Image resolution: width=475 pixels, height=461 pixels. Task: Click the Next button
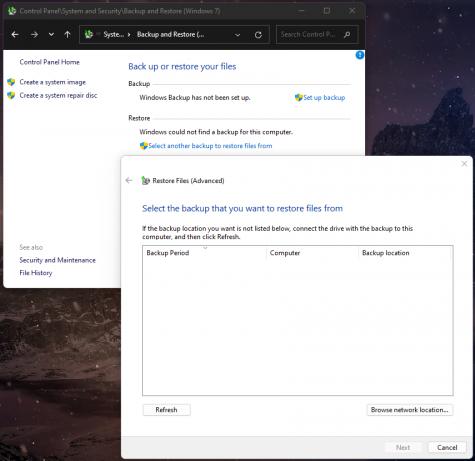click(403, 447)
